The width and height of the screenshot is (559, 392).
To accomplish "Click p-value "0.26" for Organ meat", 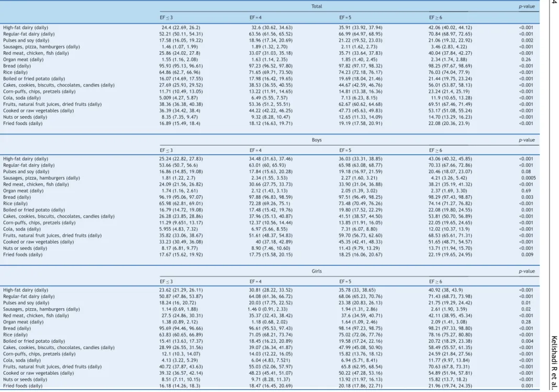I will (526, 60).
